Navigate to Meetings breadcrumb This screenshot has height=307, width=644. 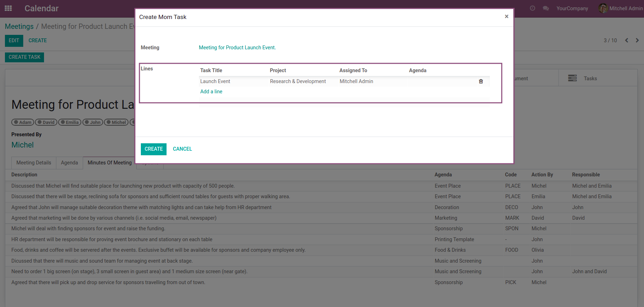click(19, 26)
